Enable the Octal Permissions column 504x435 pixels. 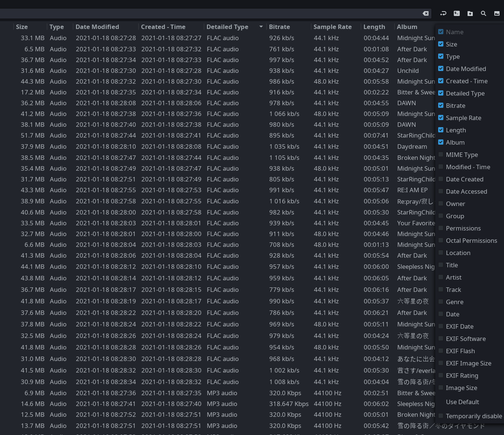pos(441,240)
